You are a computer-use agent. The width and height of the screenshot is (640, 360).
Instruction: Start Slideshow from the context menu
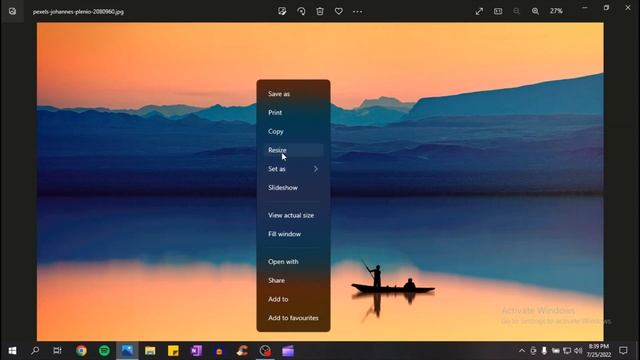pyautogui.click(x=293, y=188)
